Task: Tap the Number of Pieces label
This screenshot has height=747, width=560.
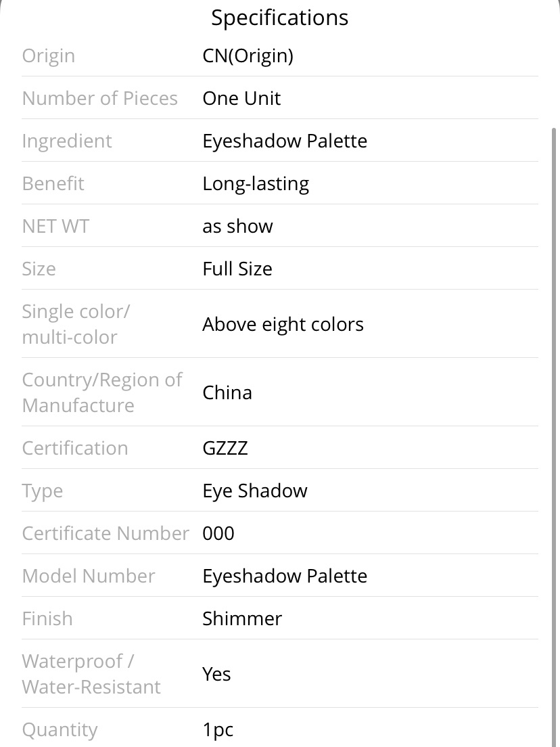Action: coord(100,98)
